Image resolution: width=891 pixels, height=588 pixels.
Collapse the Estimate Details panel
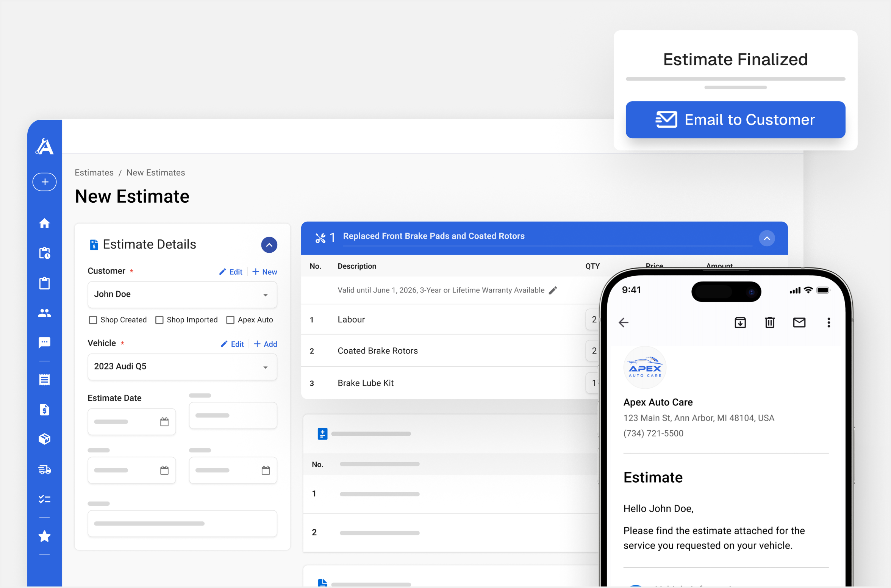click(x=269, y=245)
